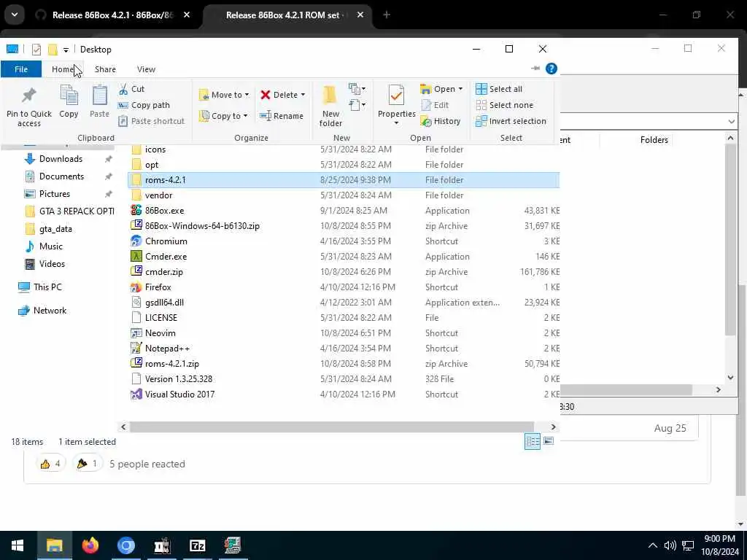Expand the Delete options arrow
Screen dimensions: 747x560
[303, 95]
